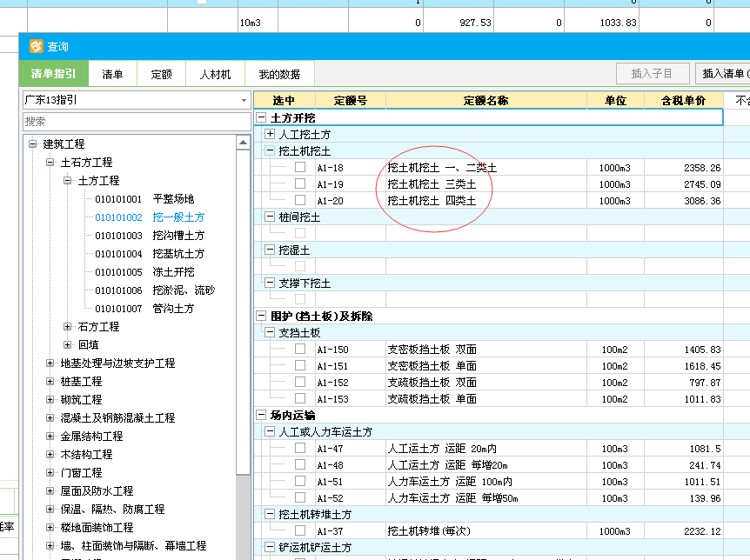Select 010101003 挖沟槽土方 in tree
750x560 pixels.
[x=150, y=236]
